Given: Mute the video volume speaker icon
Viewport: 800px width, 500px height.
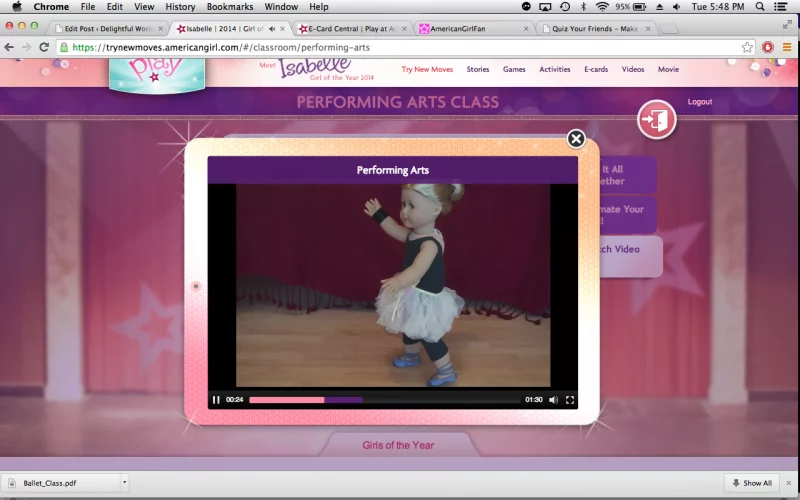Looking at the screenshot, I should point(554,400).
